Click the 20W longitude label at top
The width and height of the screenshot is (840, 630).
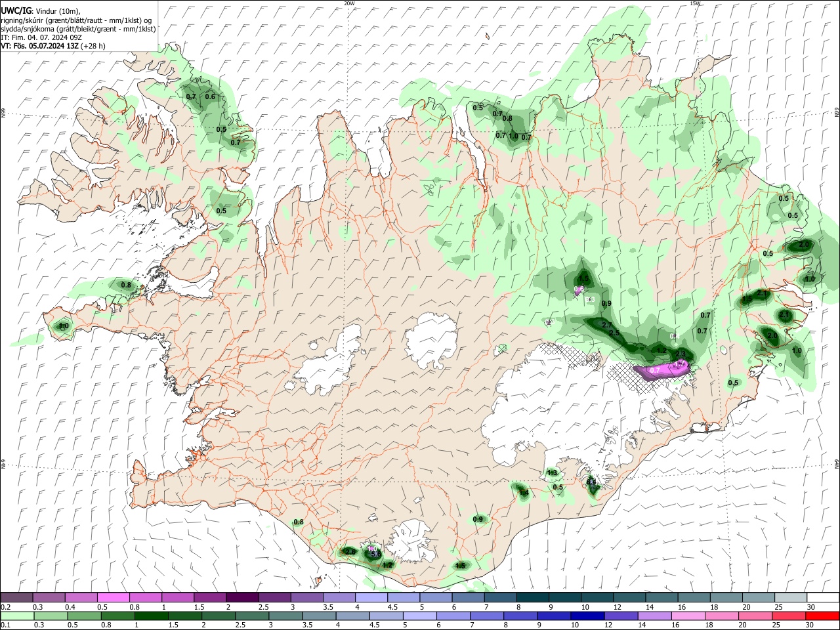point(349,3)
